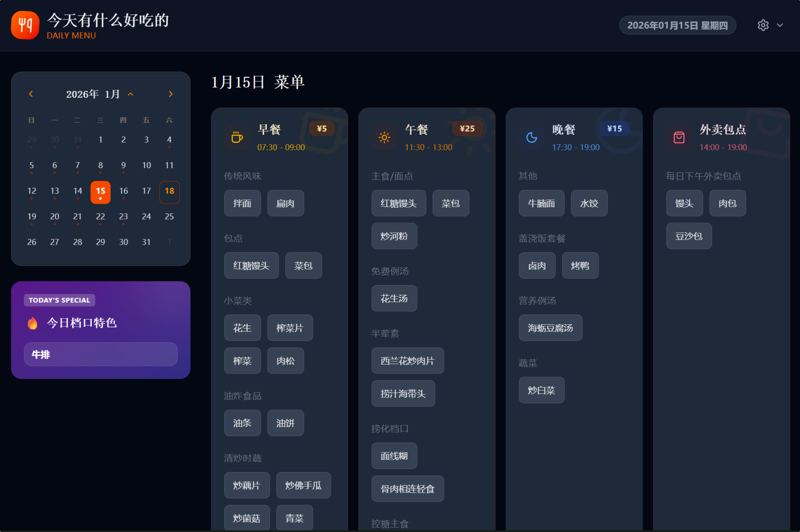800x532 pixels.
Task: Click the takeout bag icon on 外卖包点 card
Action: [679, 137]
